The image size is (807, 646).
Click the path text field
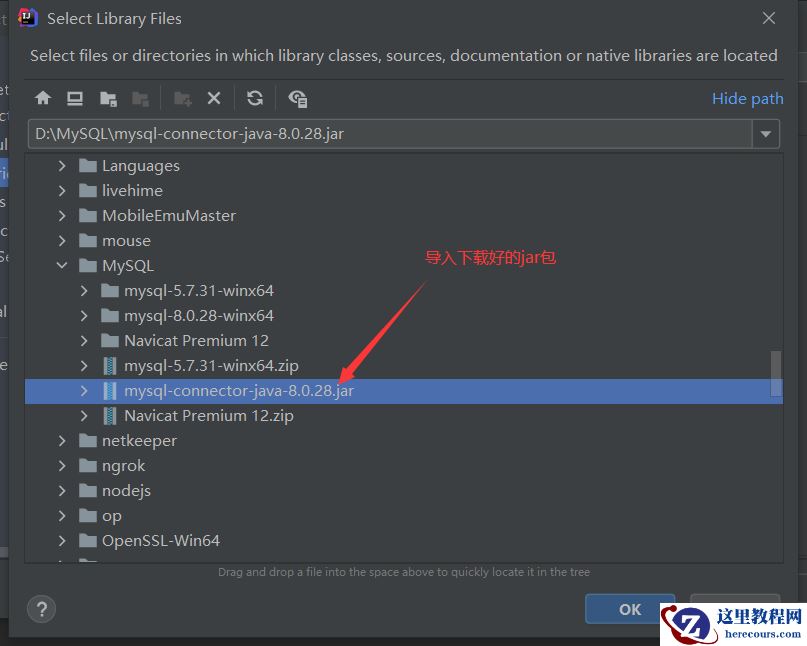(390, 134)
